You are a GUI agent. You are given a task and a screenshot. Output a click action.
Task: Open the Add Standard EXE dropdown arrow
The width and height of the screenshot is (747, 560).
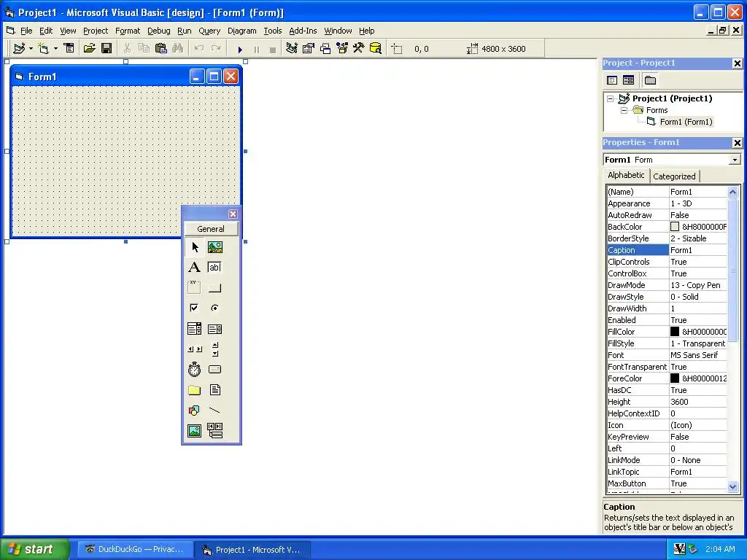pos(31,49)
